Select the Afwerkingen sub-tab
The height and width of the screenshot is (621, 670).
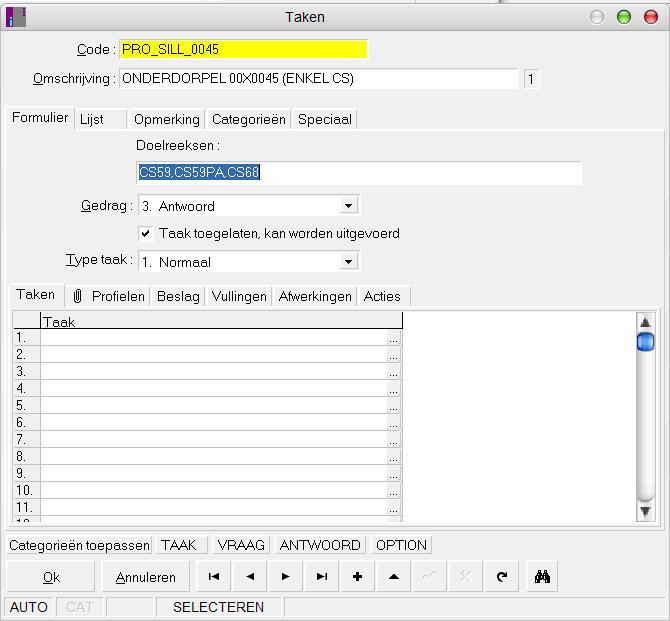(x=315, y=296)
